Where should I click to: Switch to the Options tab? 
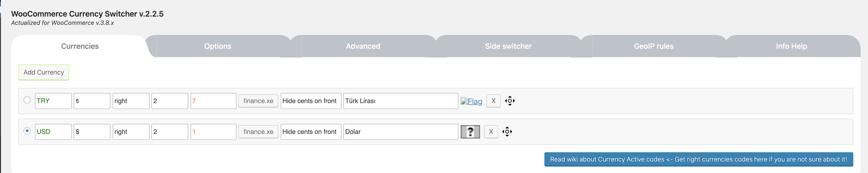218,46
